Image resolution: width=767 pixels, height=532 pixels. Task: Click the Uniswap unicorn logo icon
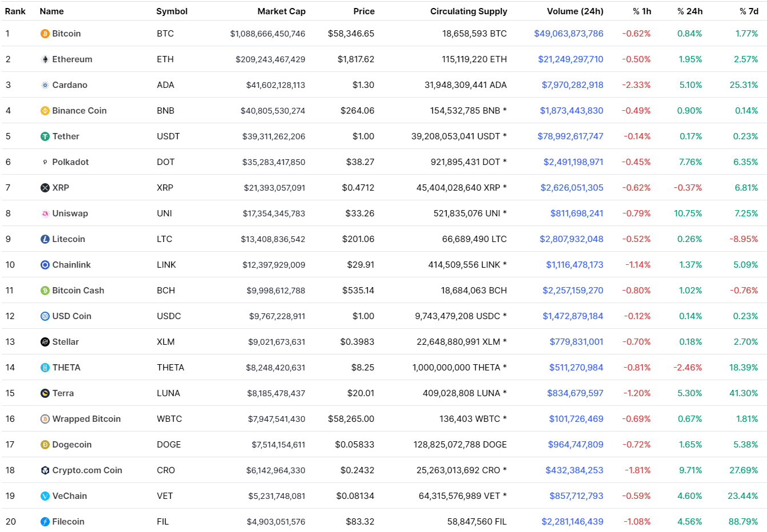45,213
